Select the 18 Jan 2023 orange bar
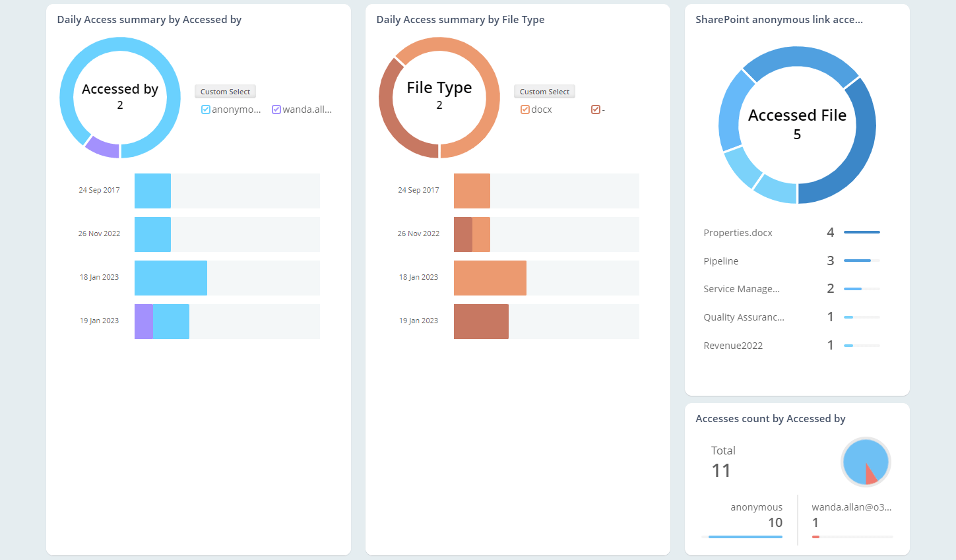Viewport: 956px width, 560px height. click(490, 278)
